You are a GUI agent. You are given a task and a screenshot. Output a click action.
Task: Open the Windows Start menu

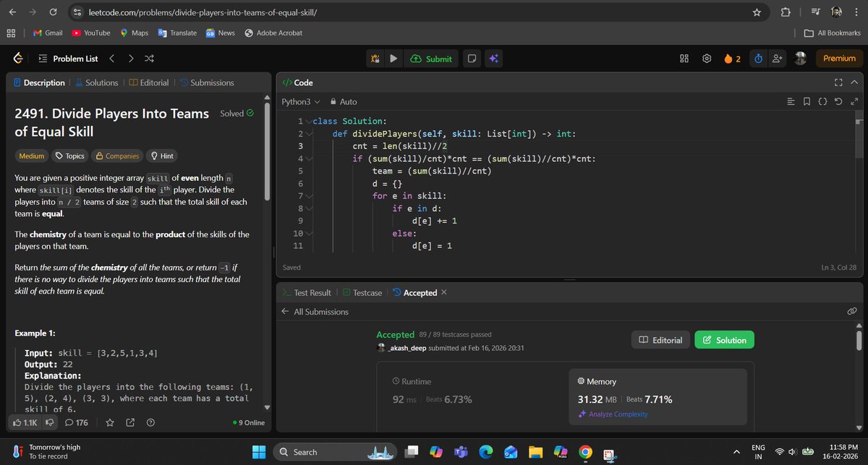coord(258,452)
